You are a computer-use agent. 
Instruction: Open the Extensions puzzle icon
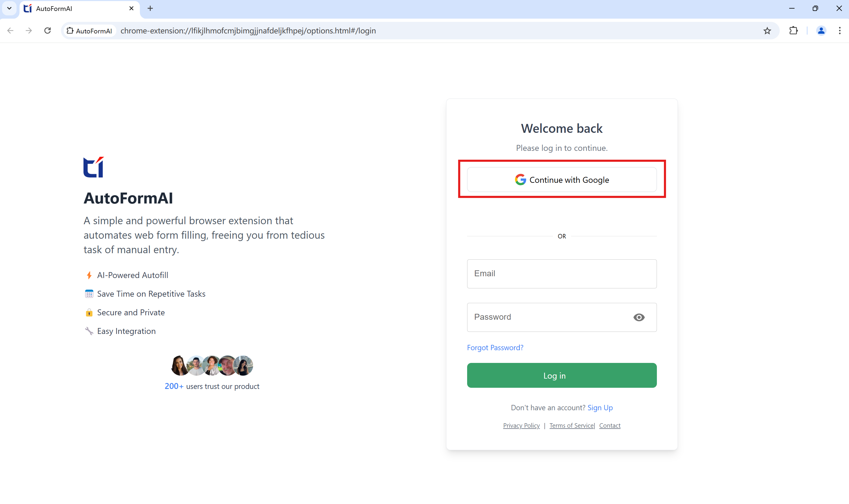[793, 30]
